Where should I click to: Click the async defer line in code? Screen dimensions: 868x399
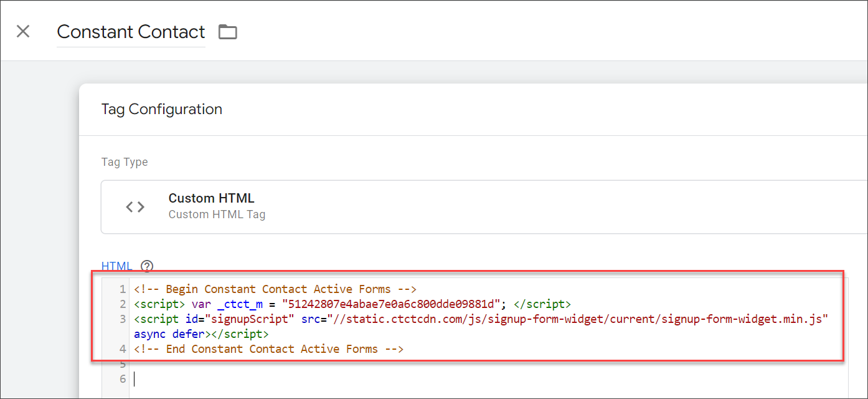pos(201,334)
